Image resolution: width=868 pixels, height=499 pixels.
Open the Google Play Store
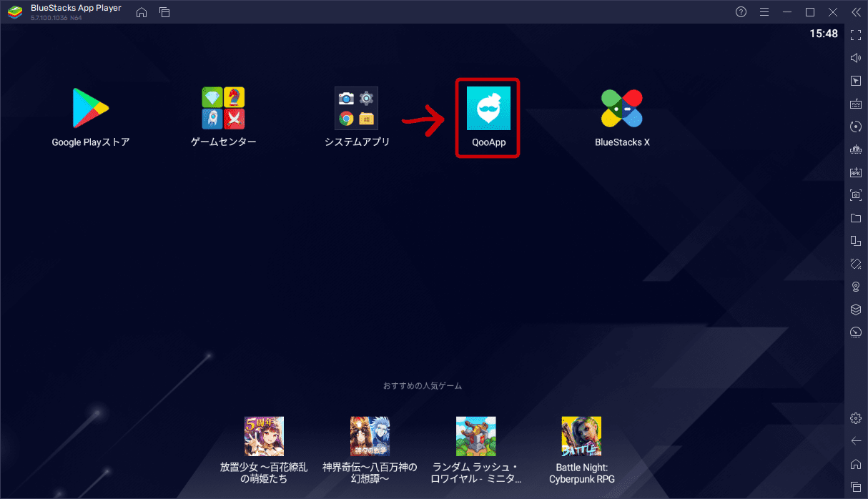[x=91, y=107]
